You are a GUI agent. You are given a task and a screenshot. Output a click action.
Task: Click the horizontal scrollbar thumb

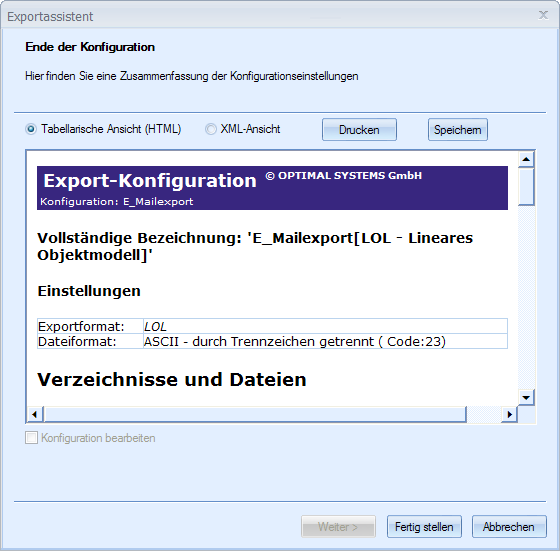[x=255, y=414]
